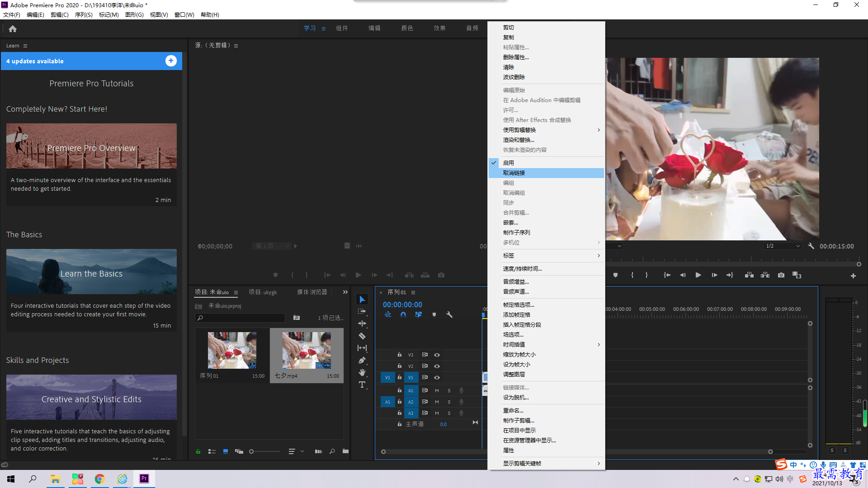Play the program monitor video

click(x=698, y=275)
